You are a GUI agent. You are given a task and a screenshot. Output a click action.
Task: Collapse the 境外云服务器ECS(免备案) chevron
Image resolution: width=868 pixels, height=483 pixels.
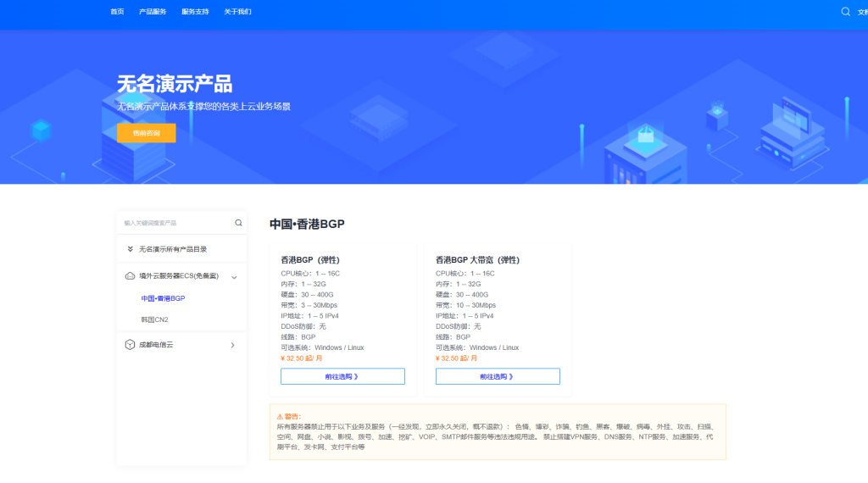coord(234,277)
